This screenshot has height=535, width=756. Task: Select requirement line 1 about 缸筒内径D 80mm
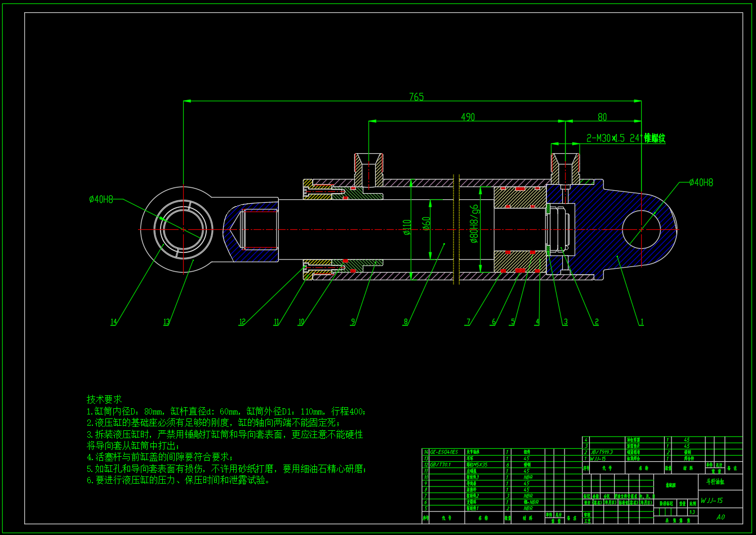point(226,412)
